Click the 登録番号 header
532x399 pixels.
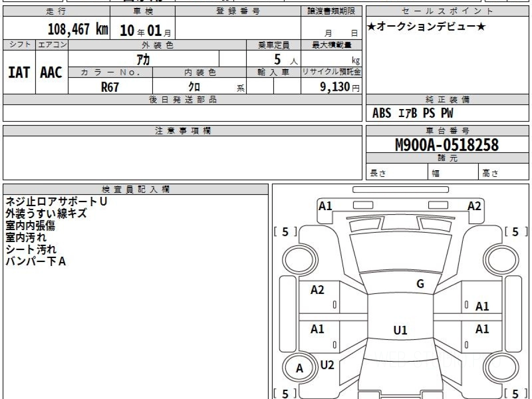coord(238,12)
